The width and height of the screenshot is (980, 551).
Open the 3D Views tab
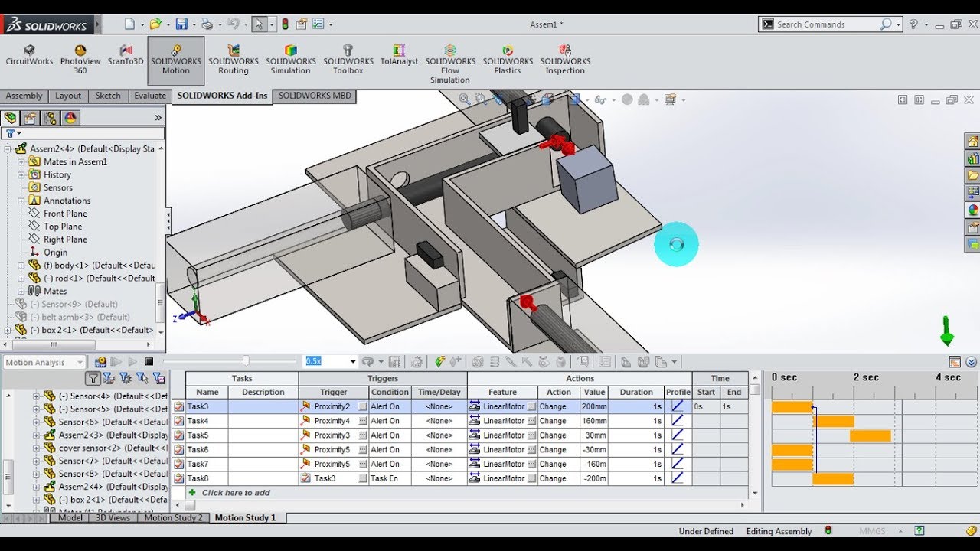click(x=113, y=518)
